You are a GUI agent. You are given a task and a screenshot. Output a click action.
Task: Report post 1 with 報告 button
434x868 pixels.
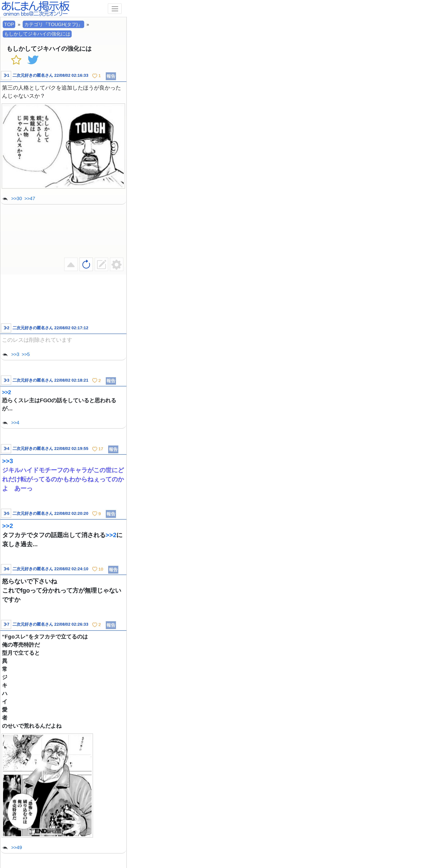(x=111, y=76)
